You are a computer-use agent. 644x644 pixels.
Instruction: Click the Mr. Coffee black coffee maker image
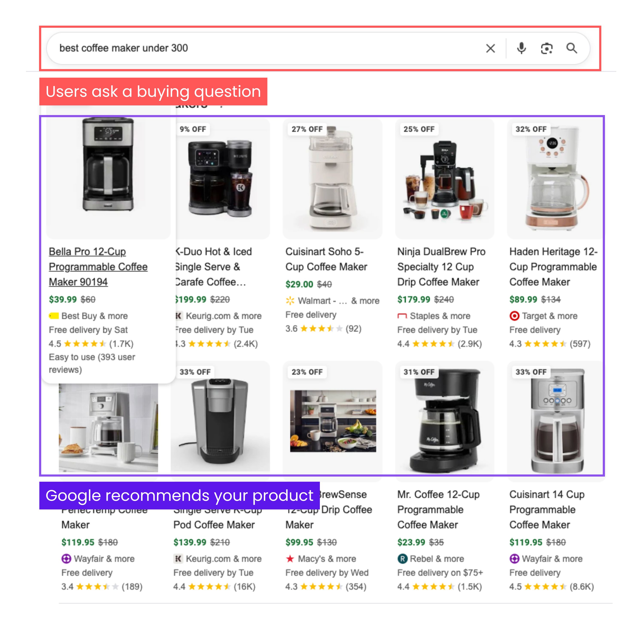pos(445,421)
